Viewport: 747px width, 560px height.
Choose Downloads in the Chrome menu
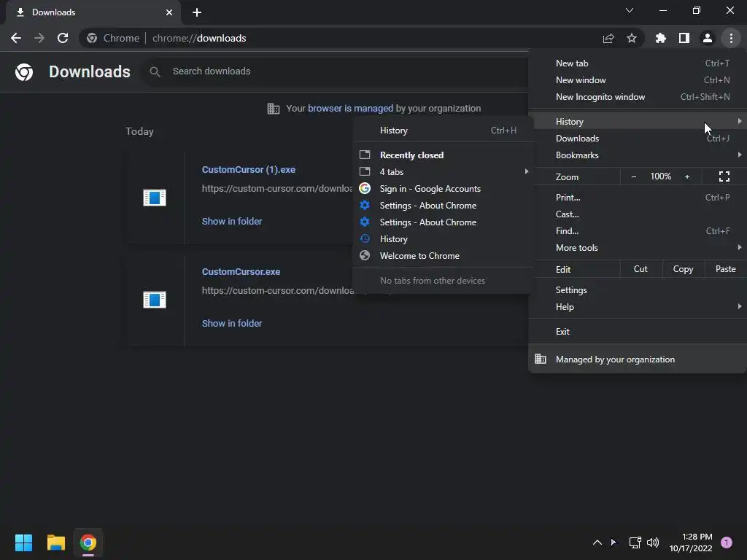[x=638, y=138]
